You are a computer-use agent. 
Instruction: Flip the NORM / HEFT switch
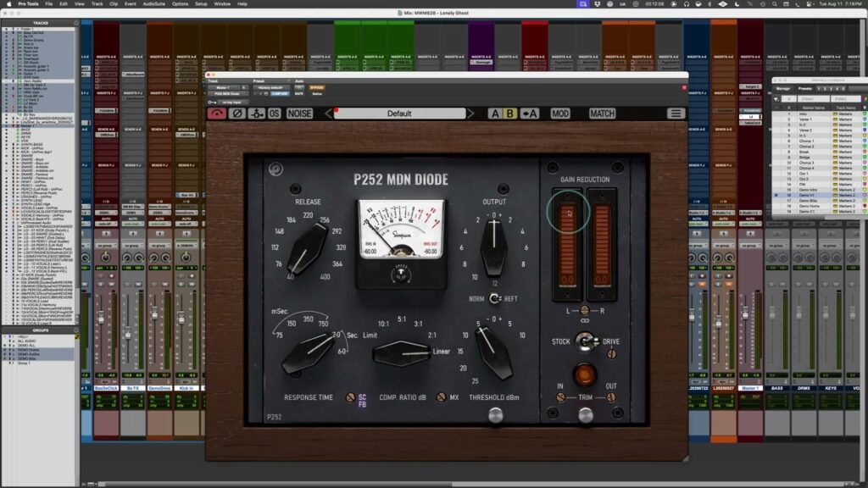495,299
